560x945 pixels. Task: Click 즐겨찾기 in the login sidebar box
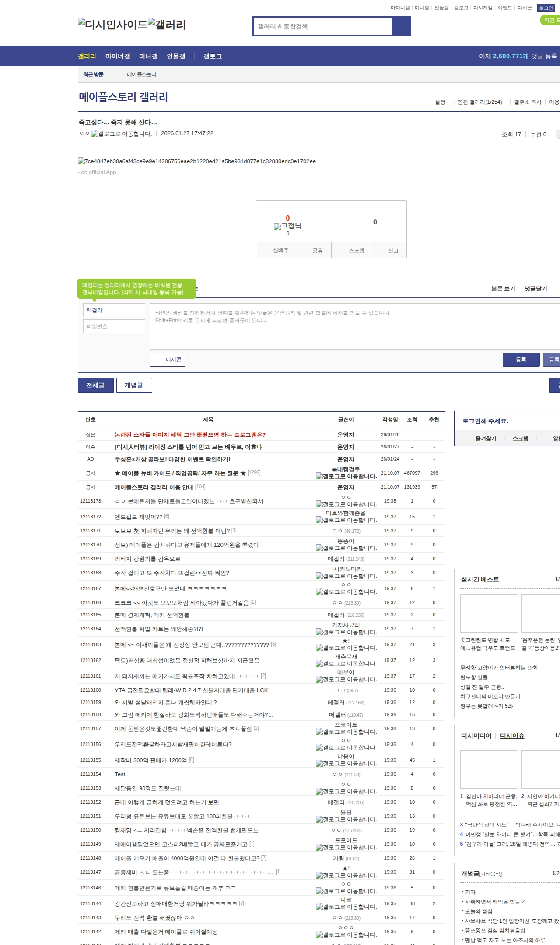486,438
